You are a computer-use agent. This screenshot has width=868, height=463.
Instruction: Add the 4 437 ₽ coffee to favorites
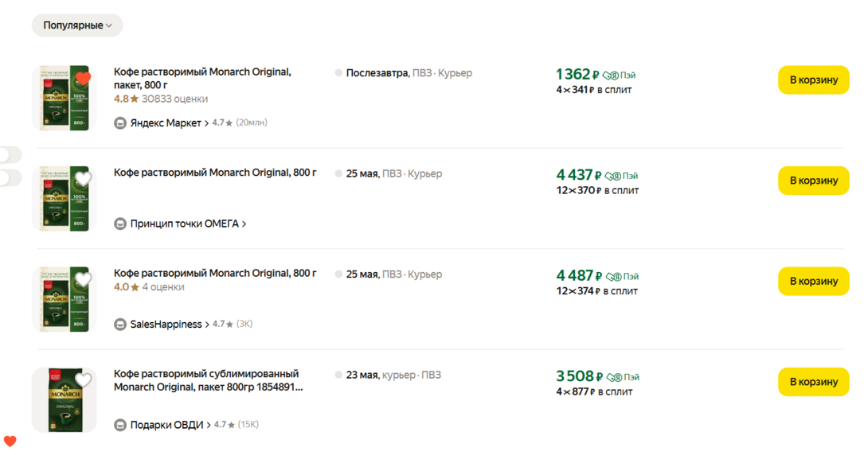(83, 179)
